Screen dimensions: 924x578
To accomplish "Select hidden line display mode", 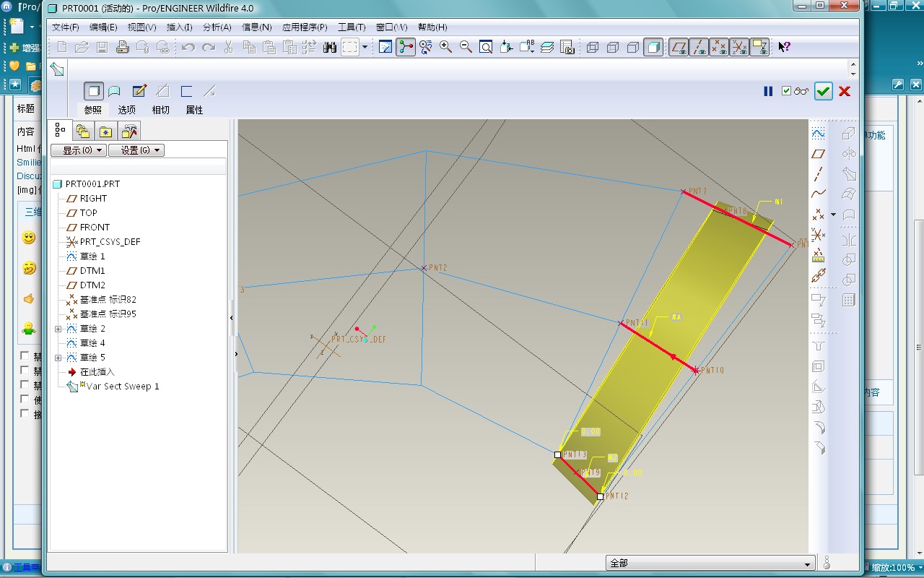I will [x=613, y=48].
